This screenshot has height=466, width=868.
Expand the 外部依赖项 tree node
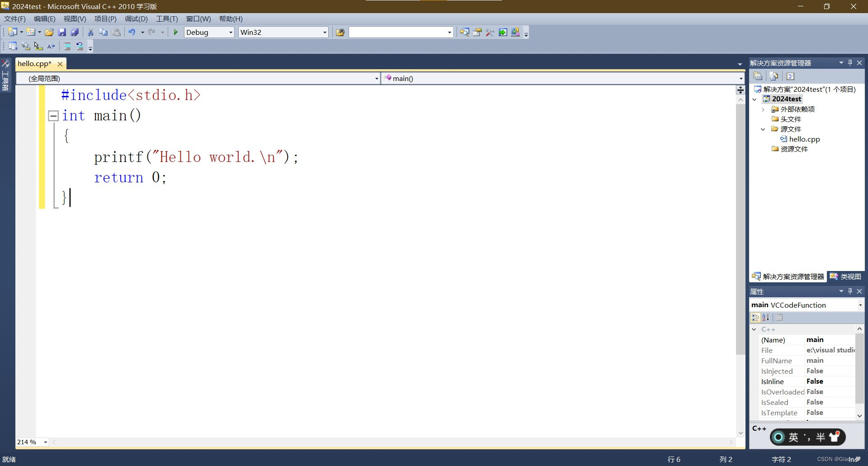763,109
